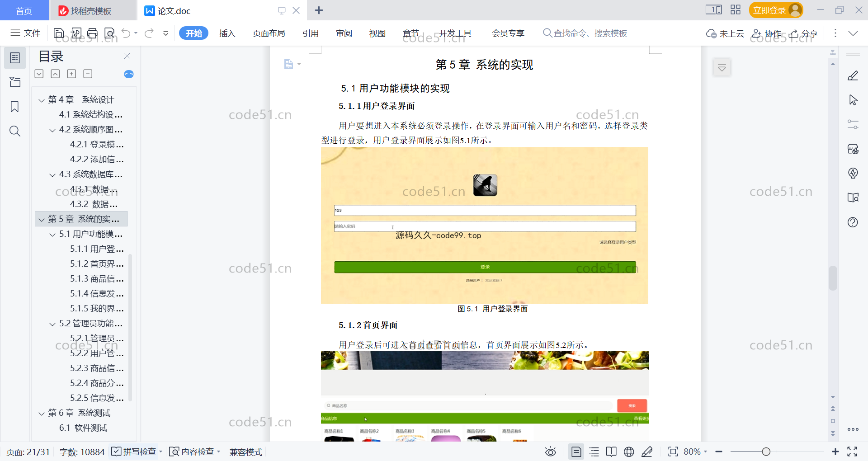Adjust the zoom slider handle
868x461 pixels.
click(x=766, y=452)
